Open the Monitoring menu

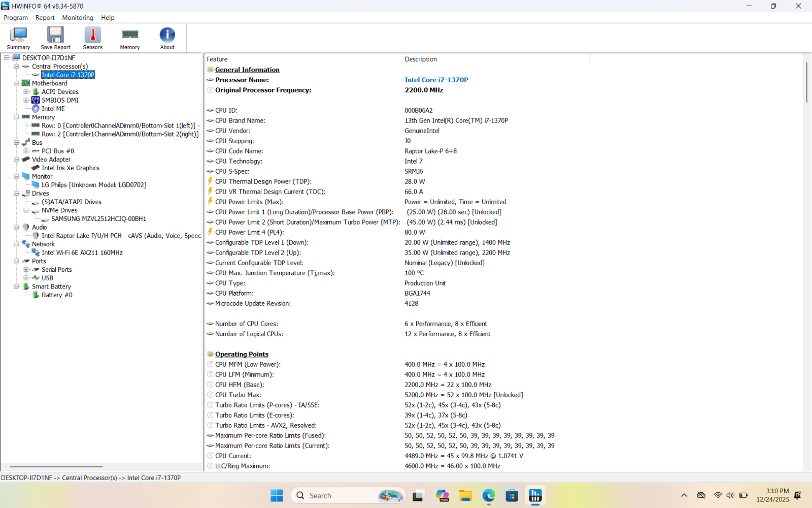78,18
